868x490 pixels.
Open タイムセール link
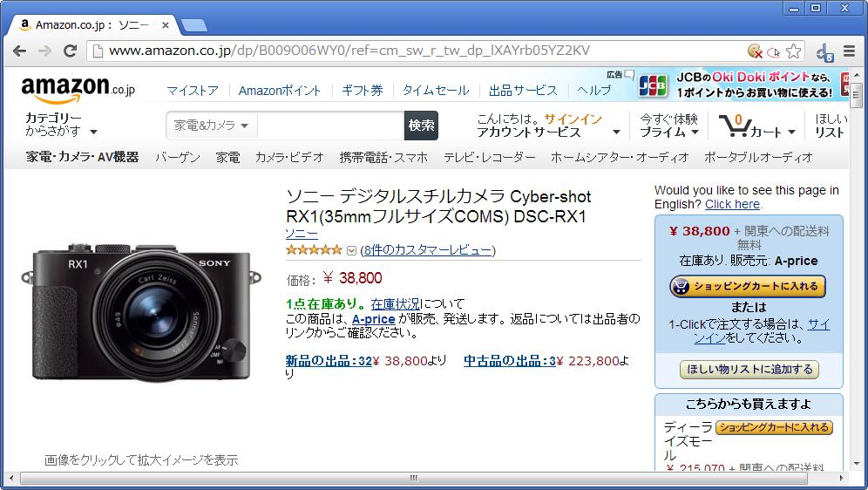pyautogui.click(x=436, y=91)
